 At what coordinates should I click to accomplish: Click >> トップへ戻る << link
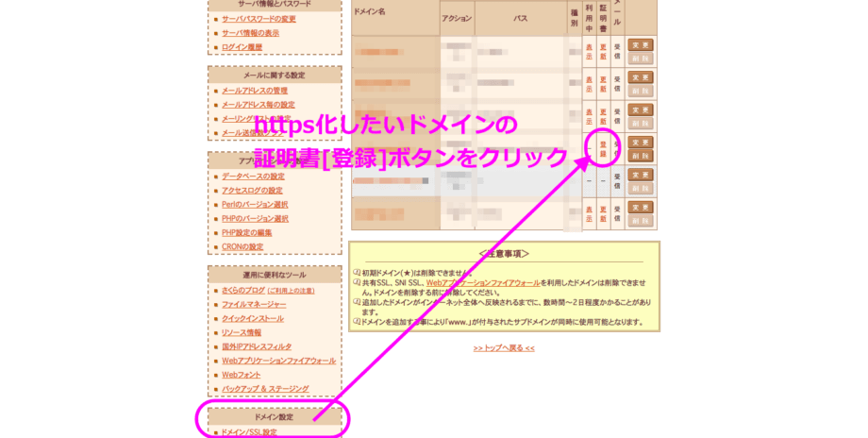[504, 348]
